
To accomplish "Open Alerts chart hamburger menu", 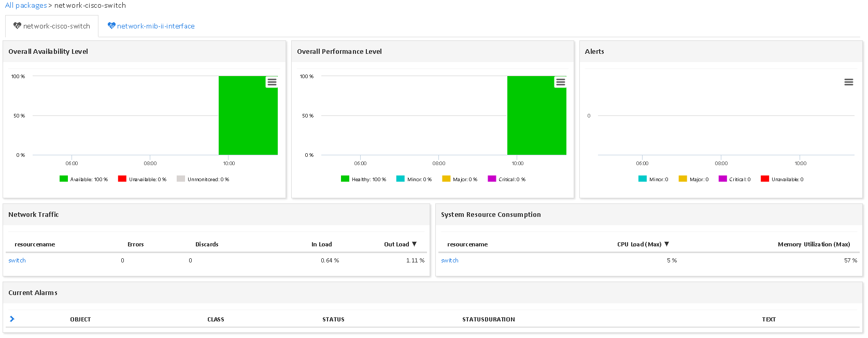I will pos(848,82).
